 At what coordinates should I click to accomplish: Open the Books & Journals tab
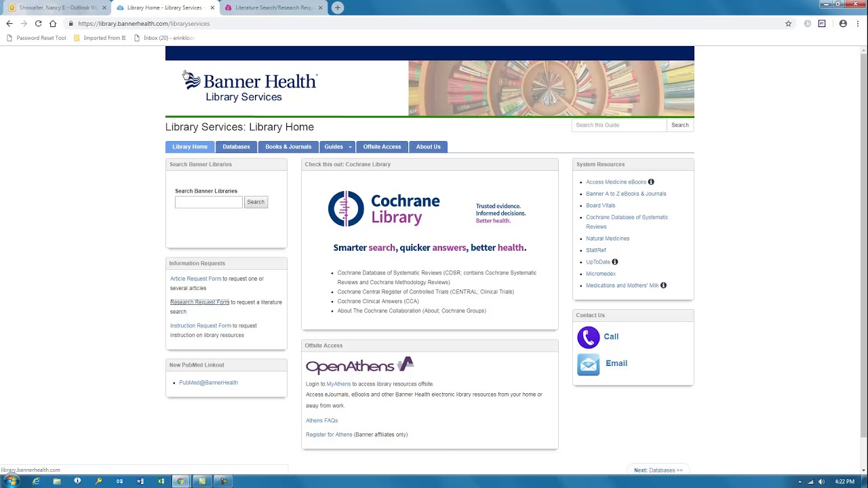pos(288,147)
